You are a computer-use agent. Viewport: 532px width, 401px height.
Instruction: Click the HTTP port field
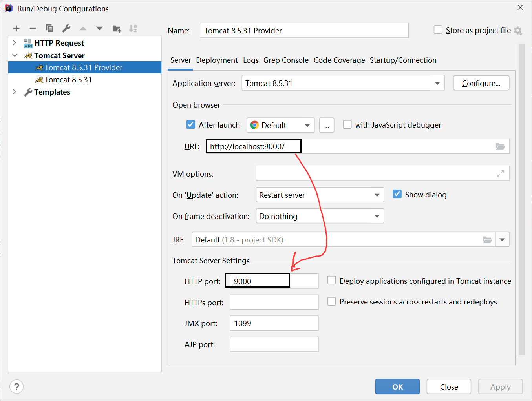274,281
